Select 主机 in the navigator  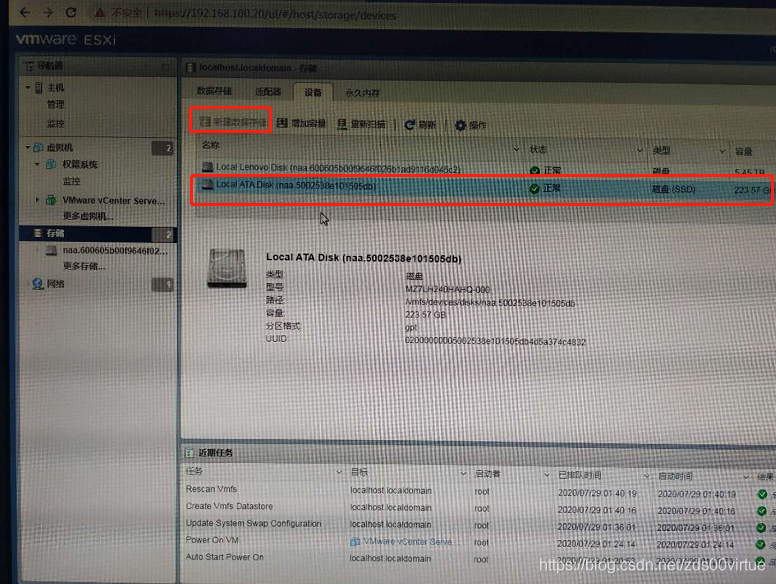point(55,88)
